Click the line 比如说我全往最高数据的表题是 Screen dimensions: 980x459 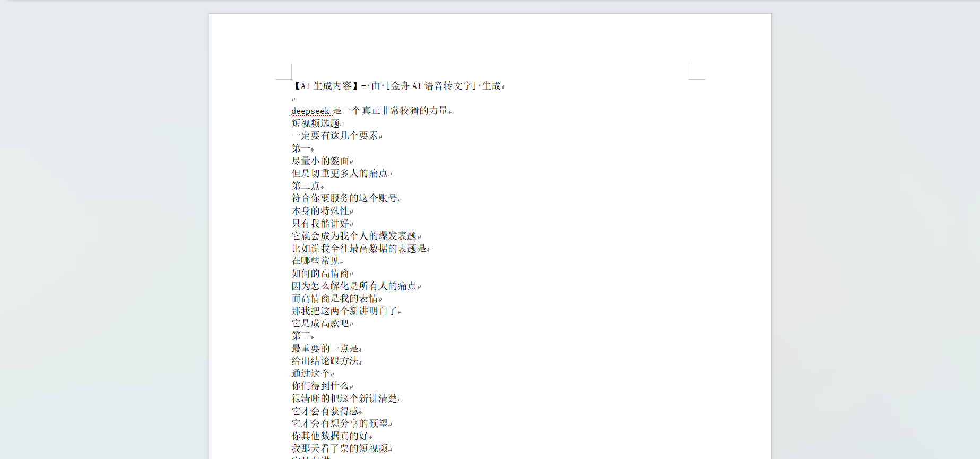[x=359, y=249]
